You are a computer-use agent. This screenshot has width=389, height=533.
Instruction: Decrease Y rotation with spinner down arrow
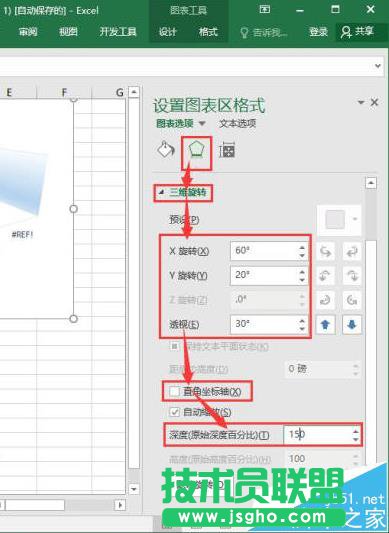[302, 280]
